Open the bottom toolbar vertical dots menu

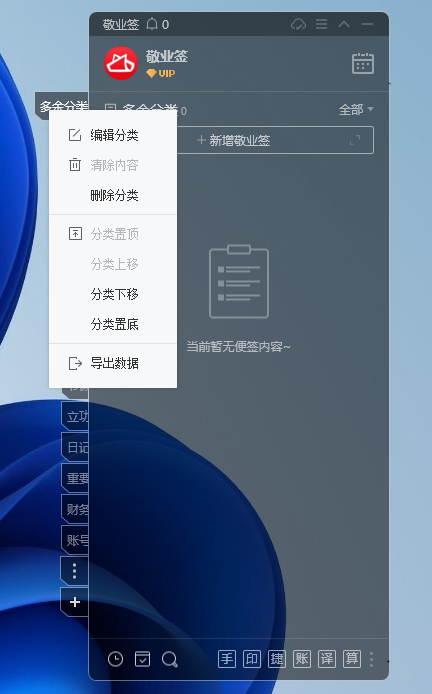pyautogui.click(x=371, y=659)
